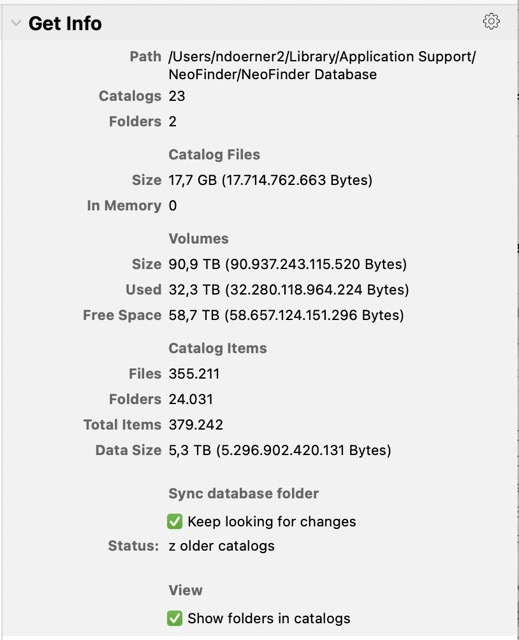Click the In Memory value 0
519x640 pixels.
click(173, 205)
